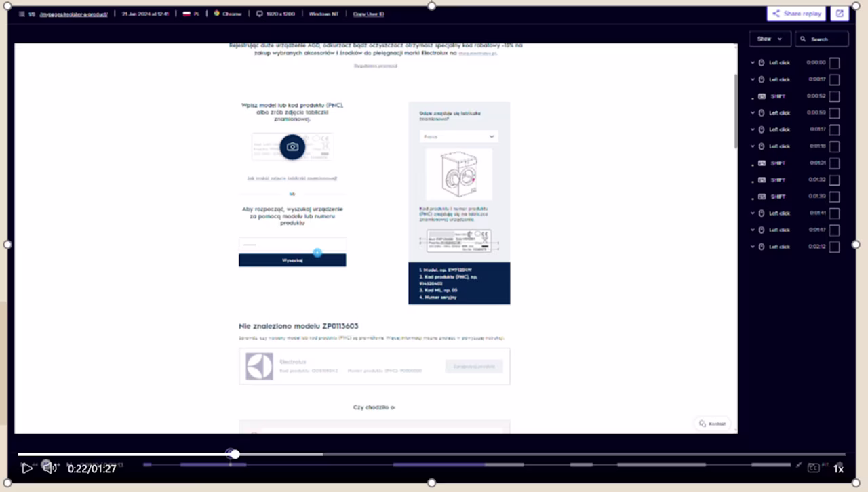Tick the checkbox for event 0:00:00

tap(835, 63)
